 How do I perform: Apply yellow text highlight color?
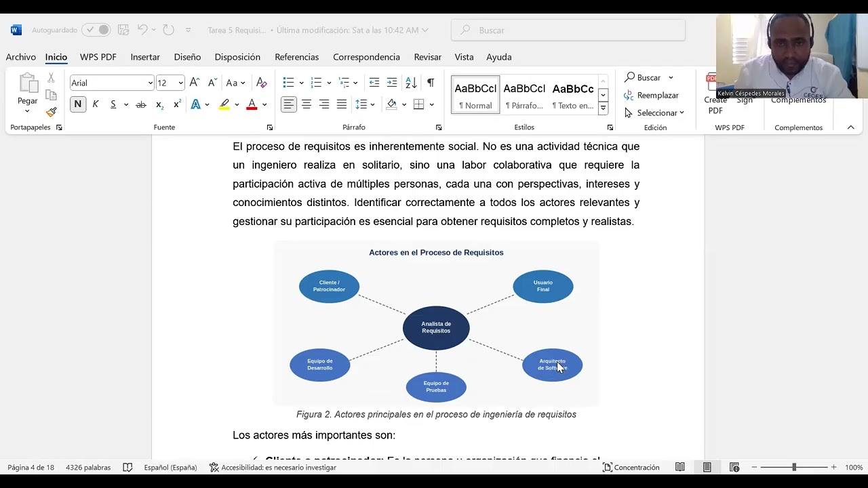pos(224,104)
